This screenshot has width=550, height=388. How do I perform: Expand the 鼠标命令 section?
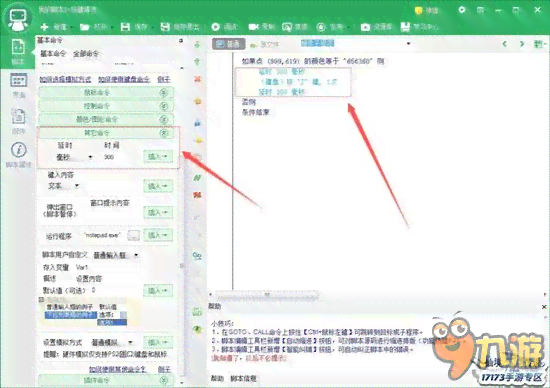(106, 93)
